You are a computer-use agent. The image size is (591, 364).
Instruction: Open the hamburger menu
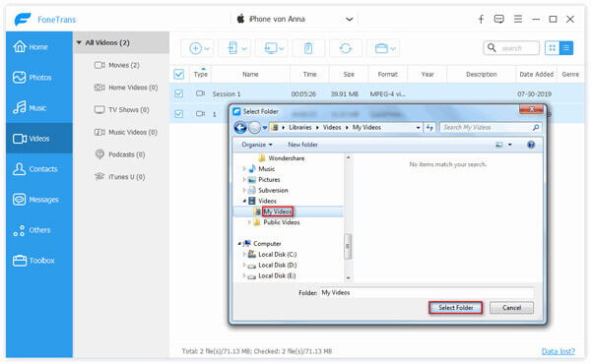pyautogui.click(x=518, y=19)
